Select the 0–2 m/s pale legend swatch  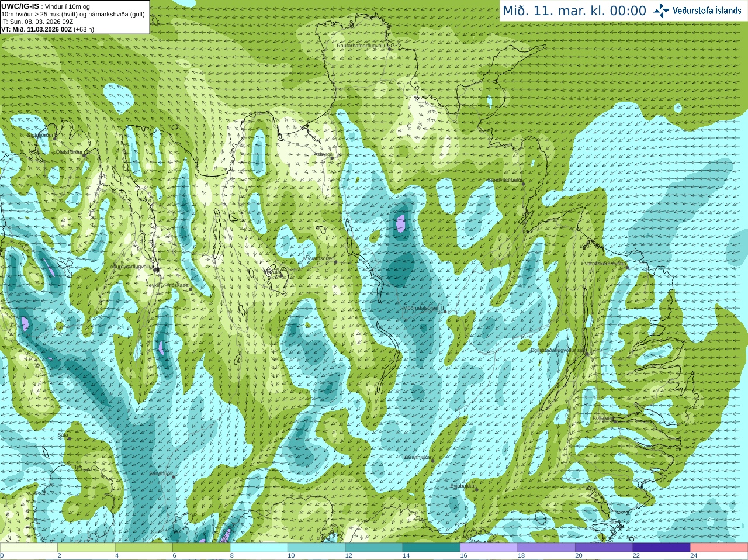pyautogui.click(x=29, y=548)
